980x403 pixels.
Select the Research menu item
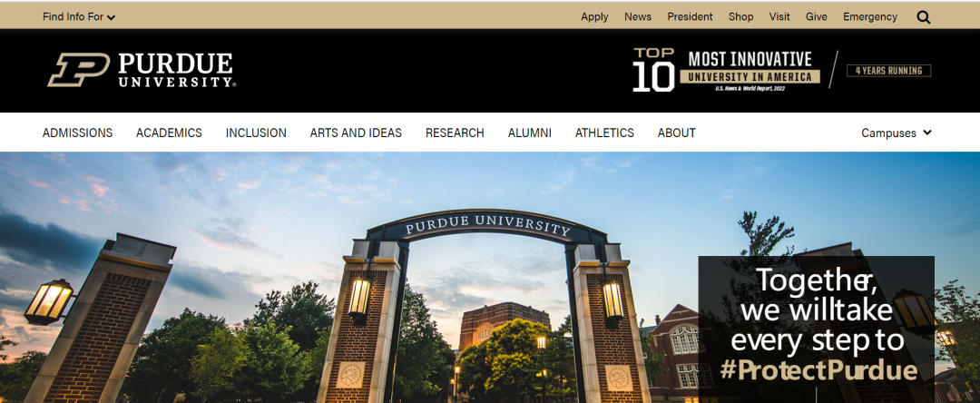pos(455,133)
